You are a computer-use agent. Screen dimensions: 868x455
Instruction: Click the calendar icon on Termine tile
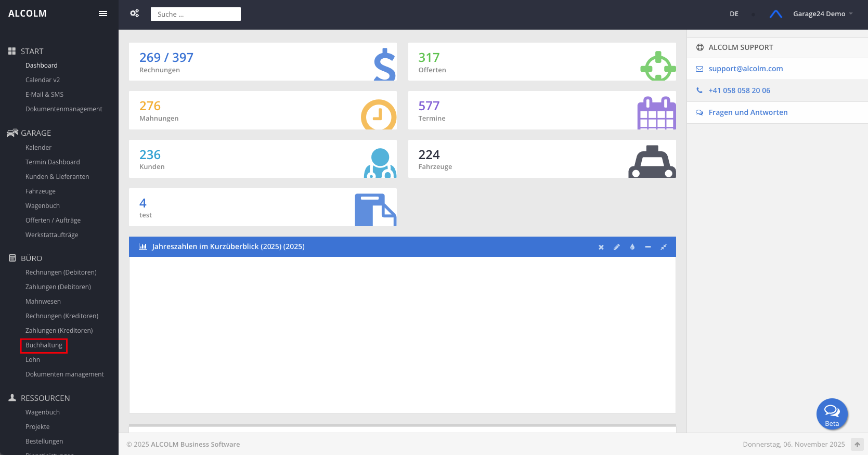(656, 113)
